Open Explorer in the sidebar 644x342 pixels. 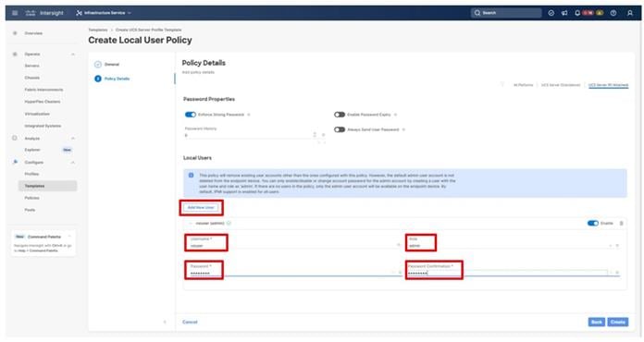(32, 150)
